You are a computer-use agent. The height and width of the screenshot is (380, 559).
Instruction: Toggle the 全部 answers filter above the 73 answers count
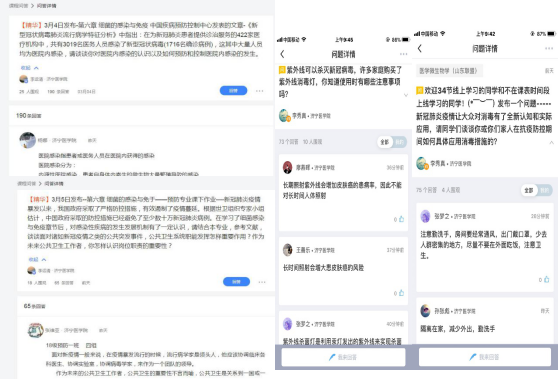tap(385, 142)
